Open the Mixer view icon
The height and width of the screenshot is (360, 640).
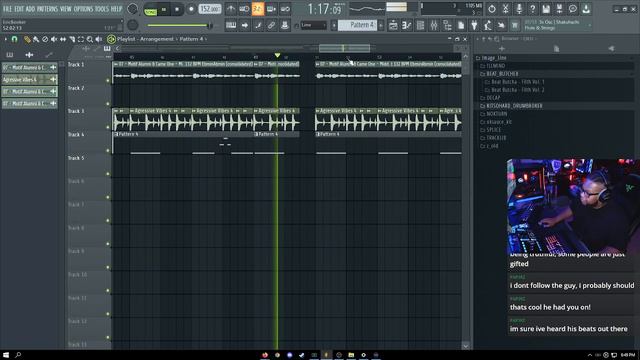[434, 25]
